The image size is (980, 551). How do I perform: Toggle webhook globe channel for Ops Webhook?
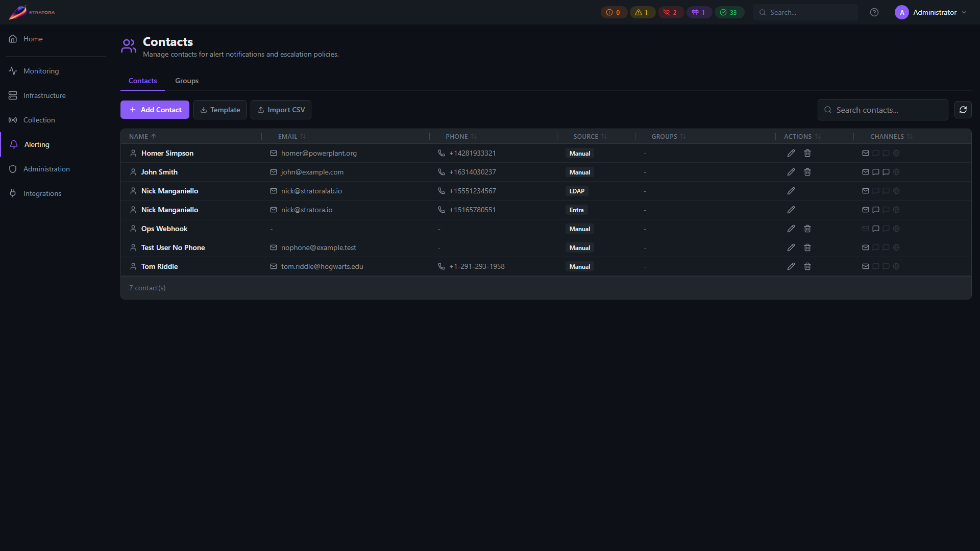click(x=896, y=229)
